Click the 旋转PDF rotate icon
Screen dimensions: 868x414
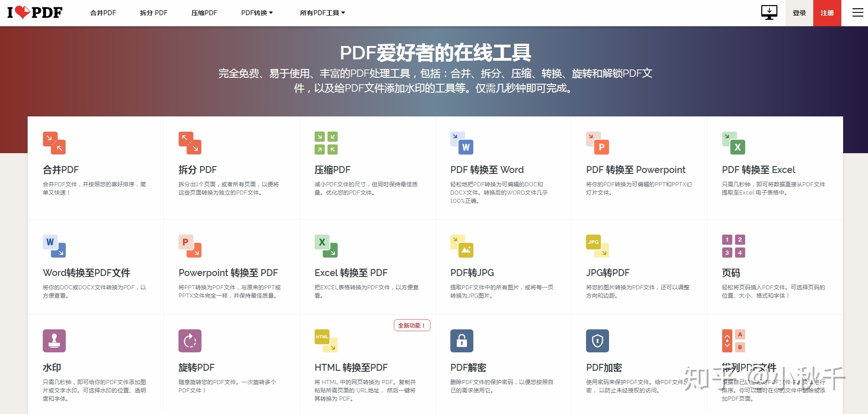[x=190, y=341]
